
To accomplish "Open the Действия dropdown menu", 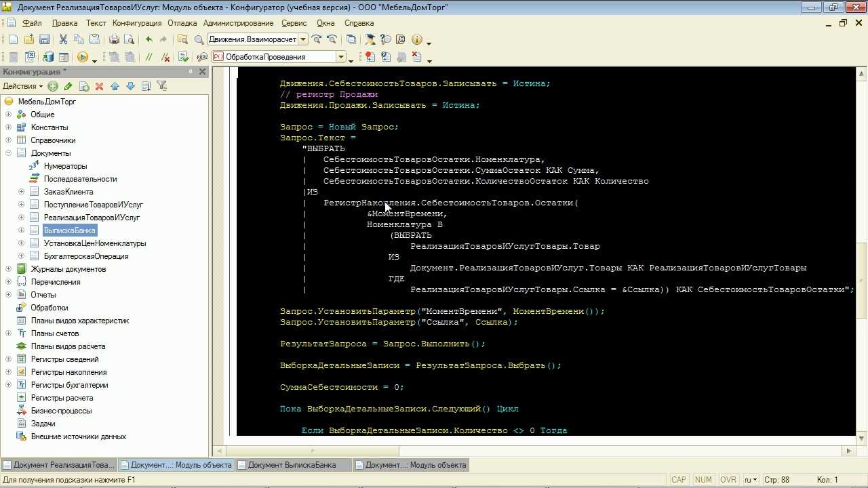I will [x=22, y=86].
